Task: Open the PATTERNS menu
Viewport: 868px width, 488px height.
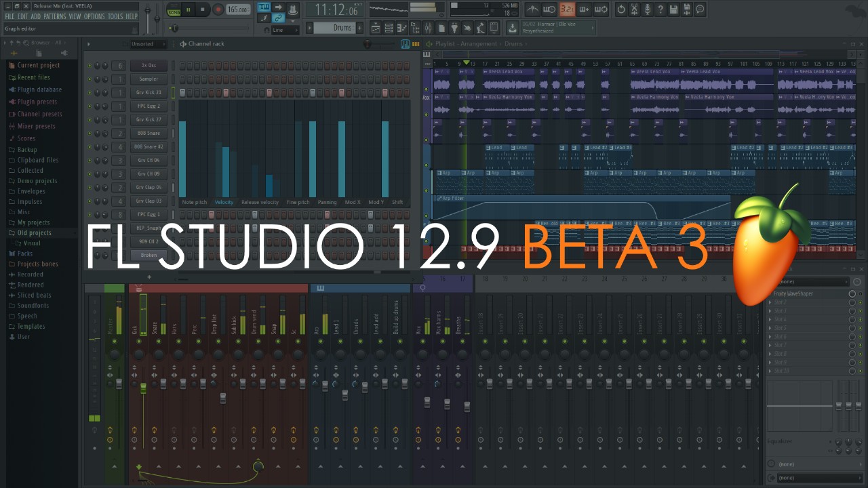Action: [x=55, y=16]
